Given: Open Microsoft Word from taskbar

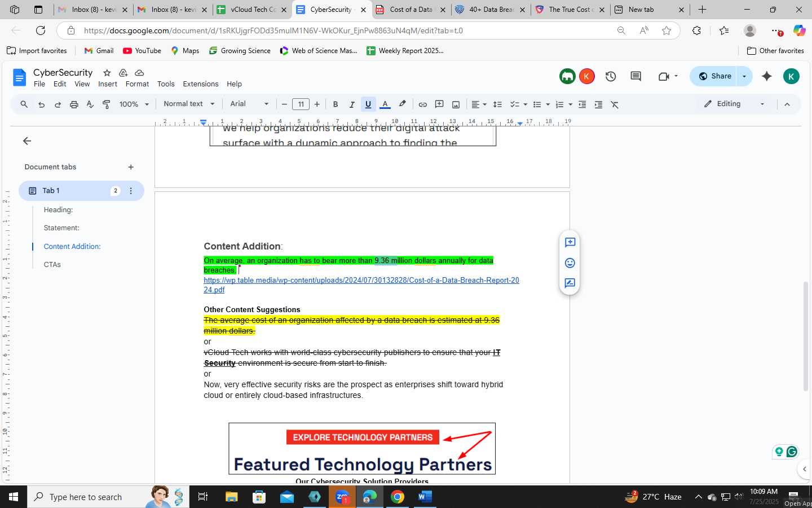Looking at the screenshot, I should pos(425,497).
